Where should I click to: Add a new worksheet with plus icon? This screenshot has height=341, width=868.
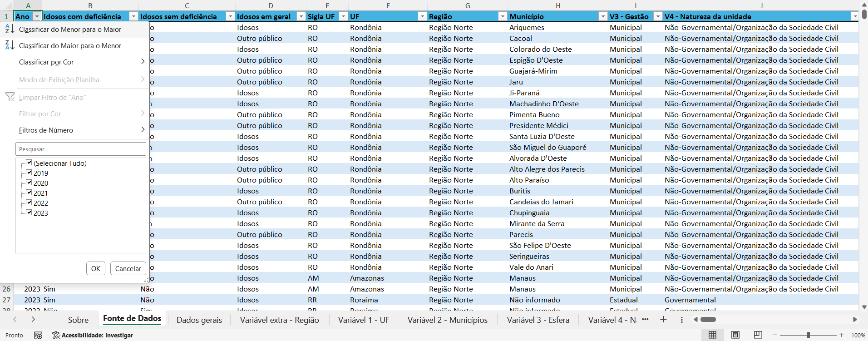click(x=663, y=319)
